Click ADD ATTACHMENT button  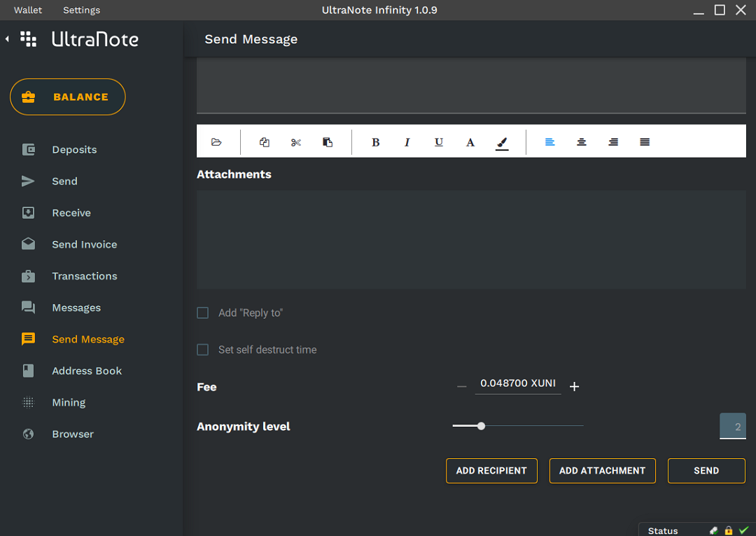[x=602, y=470]
